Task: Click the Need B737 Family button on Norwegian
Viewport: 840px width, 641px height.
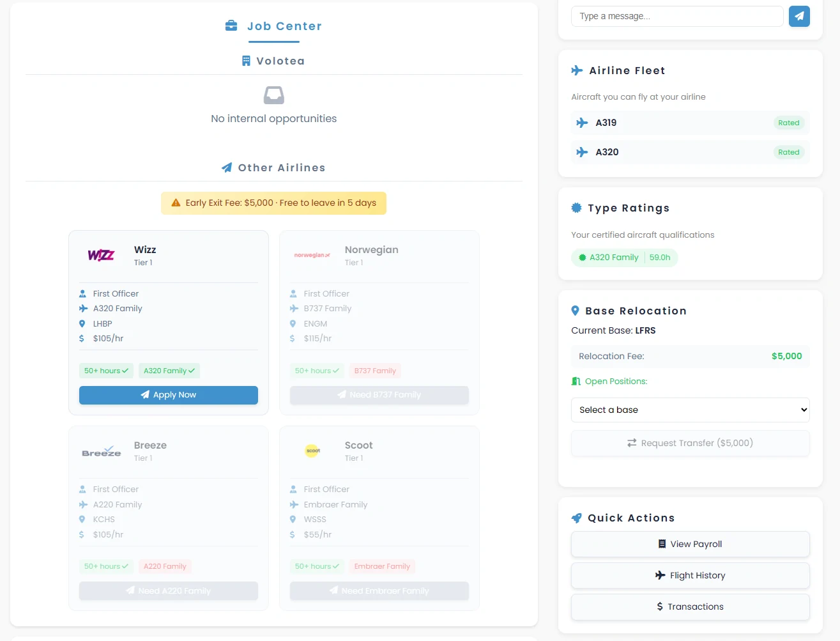Action: (x=379, y=395)
